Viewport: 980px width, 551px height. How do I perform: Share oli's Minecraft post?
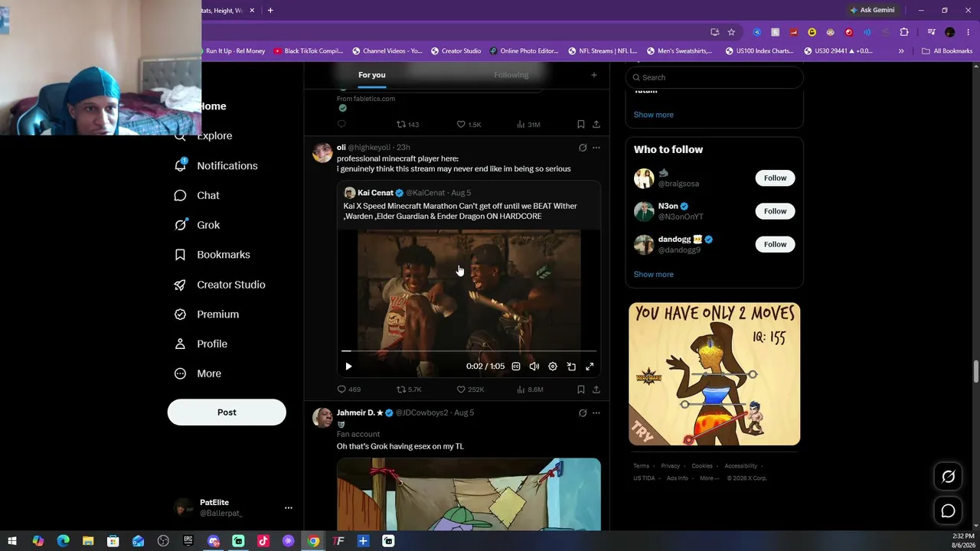tap(596, 390)
